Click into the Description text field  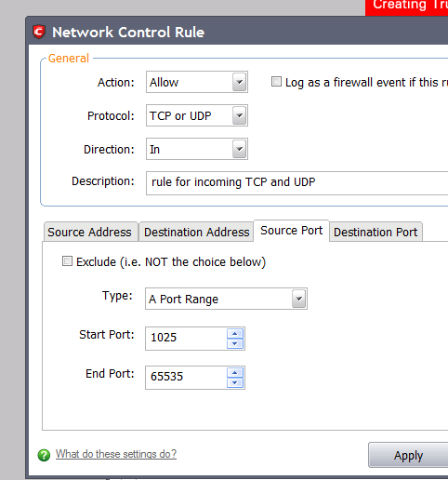pos(296,183)
